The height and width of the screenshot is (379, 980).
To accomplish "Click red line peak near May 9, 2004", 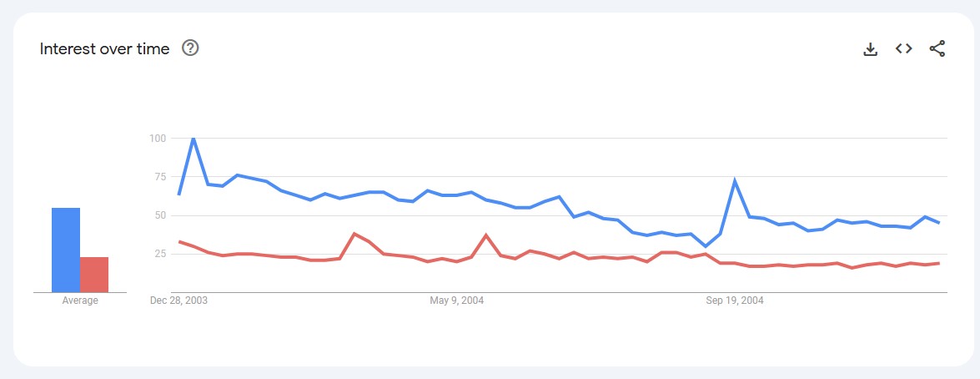I will [486, 235].
